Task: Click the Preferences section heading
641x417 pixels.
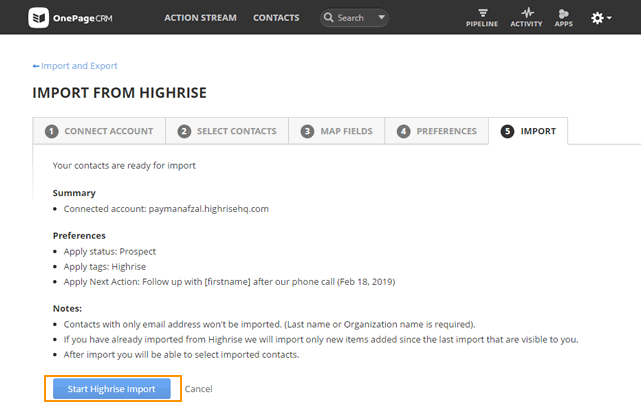Action: pyautogui.click(x=79, y=236)
